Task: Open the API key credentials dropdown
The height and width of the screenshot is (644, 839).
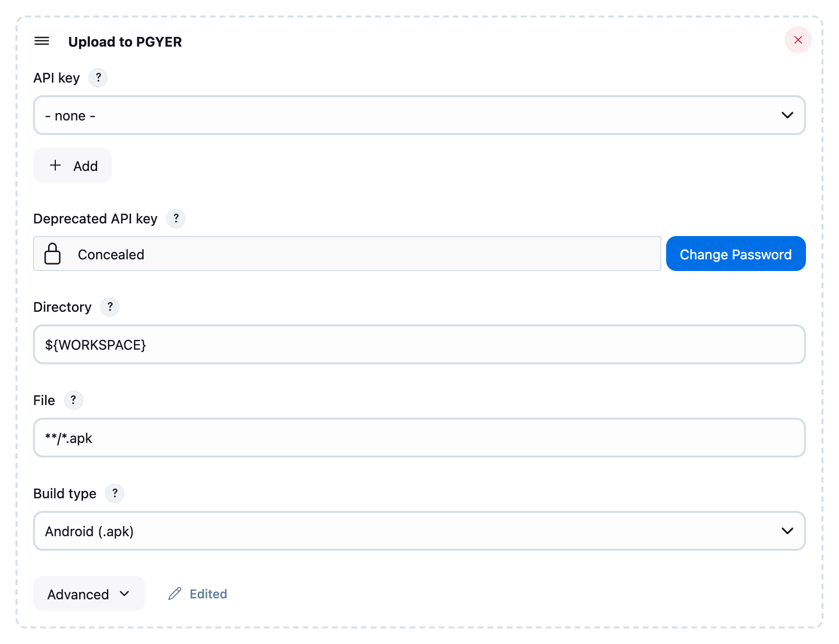Action: [419, 116]
